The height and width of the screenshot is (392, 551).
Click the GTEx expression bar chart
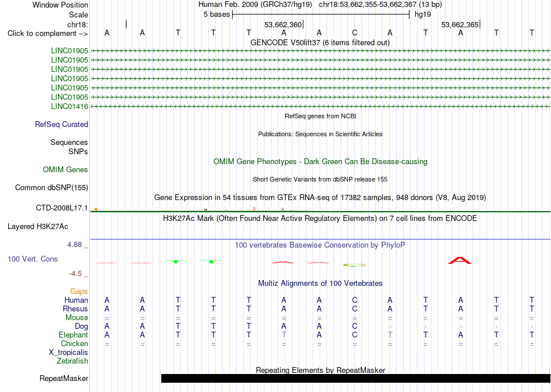200,209
